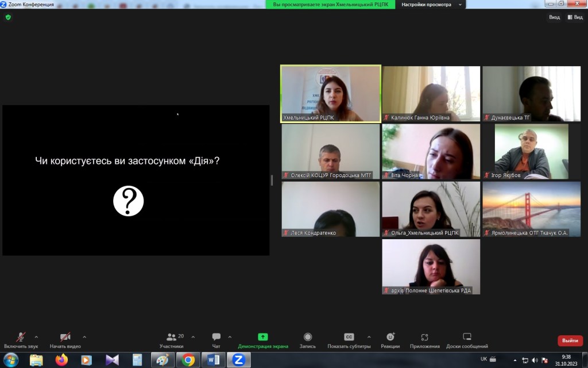Open the Настройки просмотра view options menu
Screen dimensions: 588x368
pos(425,5)
